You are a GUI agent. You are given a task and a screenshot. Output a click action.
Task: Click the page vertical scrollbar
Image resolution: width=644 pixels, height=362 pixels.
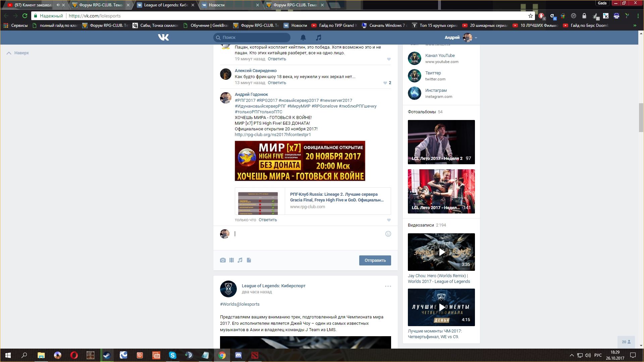click(641, 117)
